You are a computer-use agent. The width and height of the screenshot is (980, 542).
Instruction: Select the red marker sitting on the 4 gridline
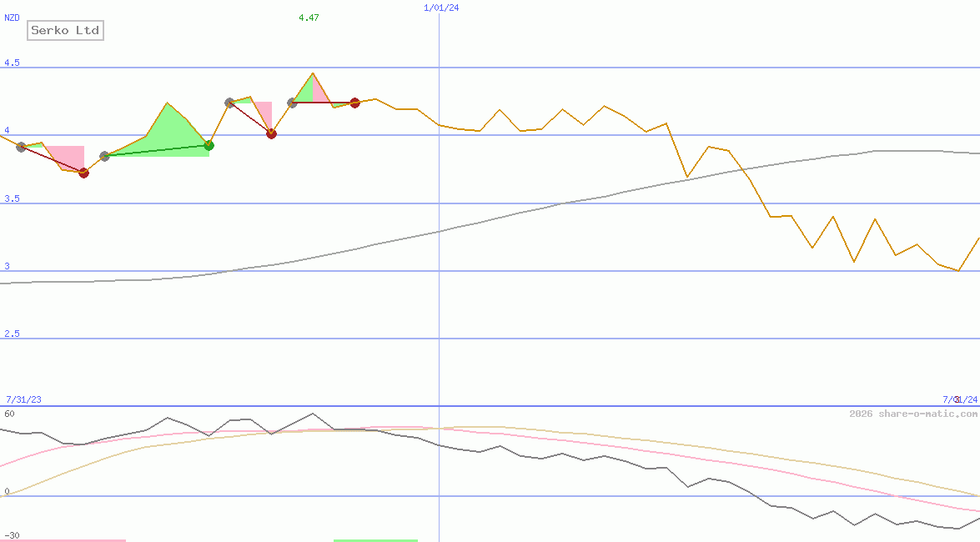pyautogui.click(x=271, y=133)
